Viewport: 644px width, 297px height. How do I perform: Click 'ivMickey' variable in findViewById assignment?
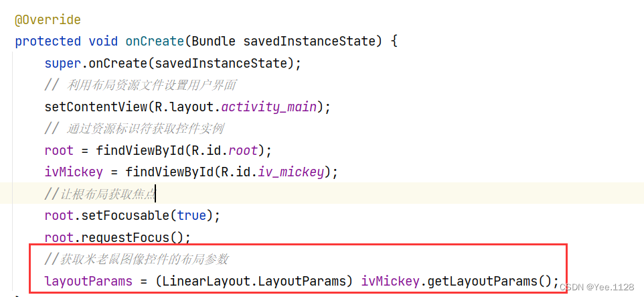[x=74, y=172]
